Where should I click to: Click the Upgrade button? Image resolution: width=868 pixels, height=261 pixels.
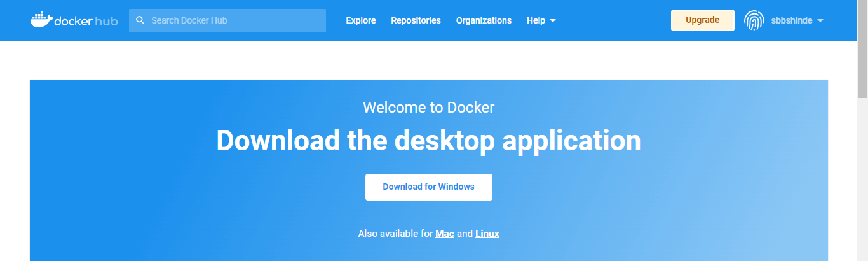tap(703, 20)
